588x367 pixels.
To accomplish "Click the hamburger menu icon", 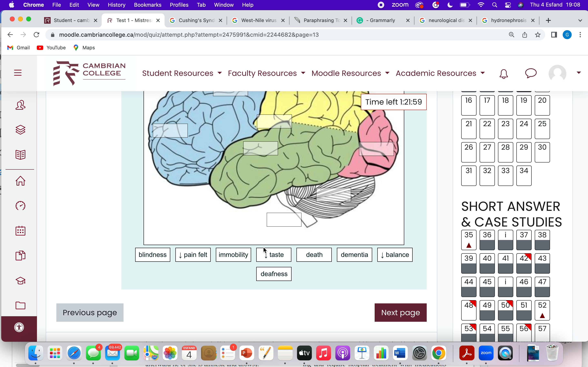I will click(18, 73).
